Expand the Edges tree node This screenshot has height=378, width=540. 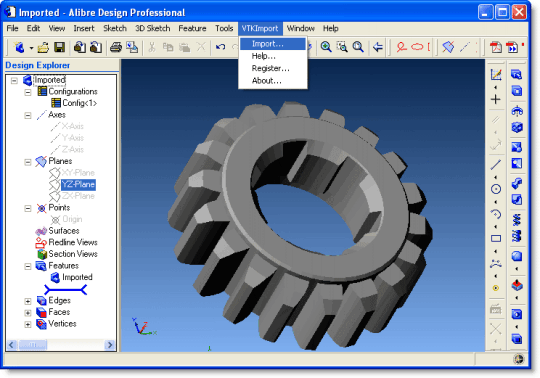pyautogui.click(x=28, y=301)
